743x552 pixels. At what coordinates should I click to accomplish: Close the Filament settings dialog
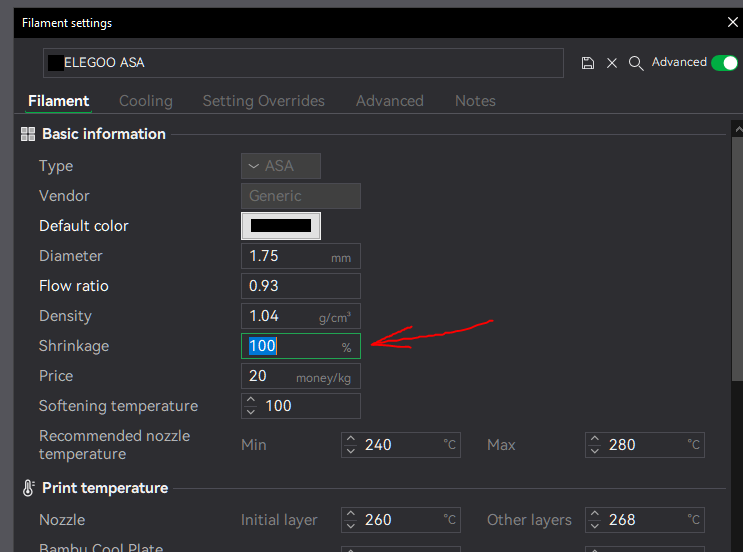point(733,22)
